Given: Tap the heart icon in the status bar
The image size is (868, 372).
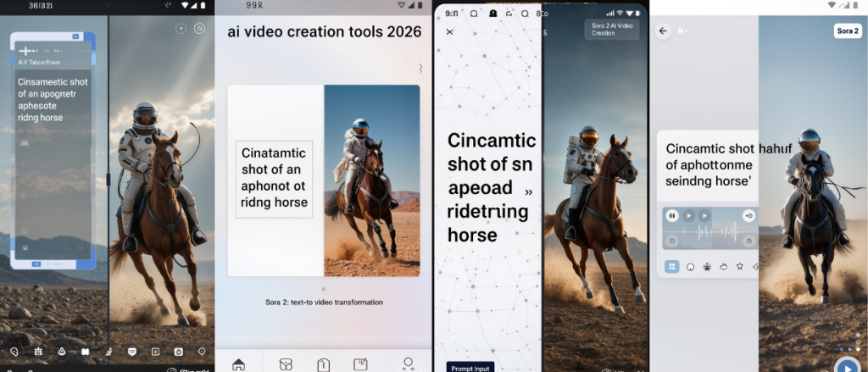Looking at the screenshot, I should pos(401,5).
